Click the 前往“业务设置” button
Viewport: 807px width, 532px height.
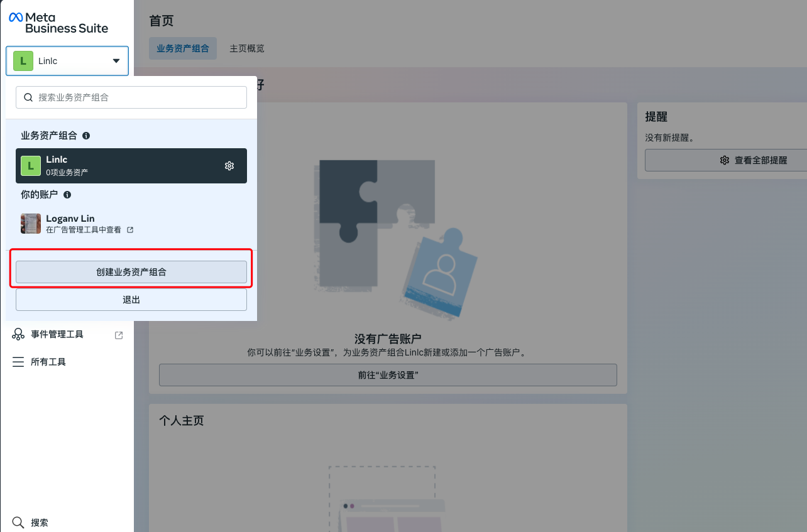[x=388, y=375]
